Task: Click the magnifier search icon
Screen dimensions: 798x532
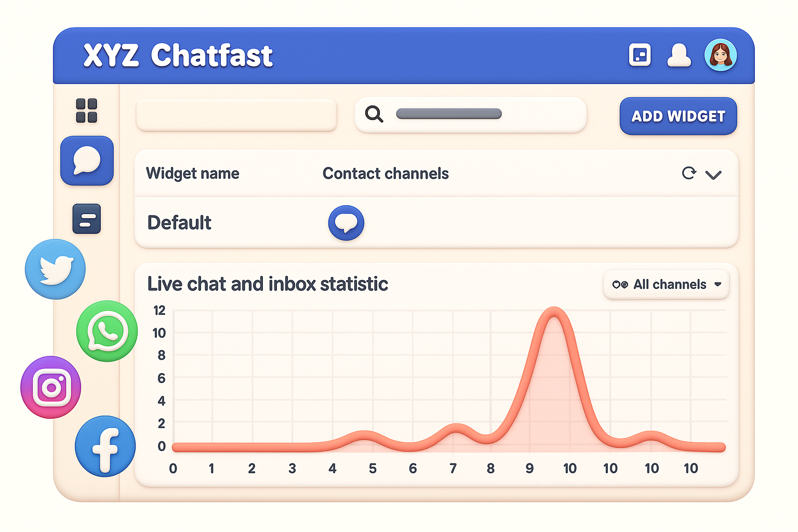Action: (x=374, y=114)
